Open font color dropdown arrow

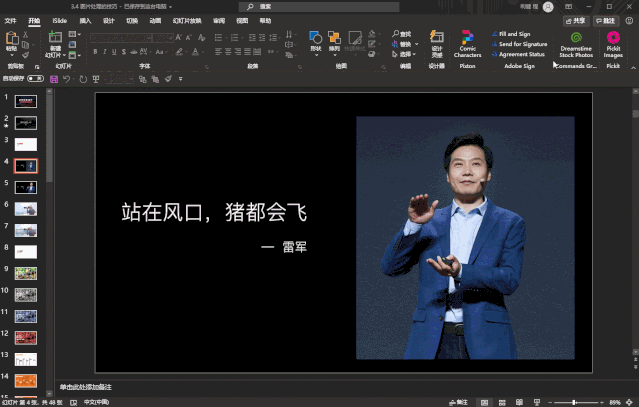pyautogui.click(x=203, y=52)
